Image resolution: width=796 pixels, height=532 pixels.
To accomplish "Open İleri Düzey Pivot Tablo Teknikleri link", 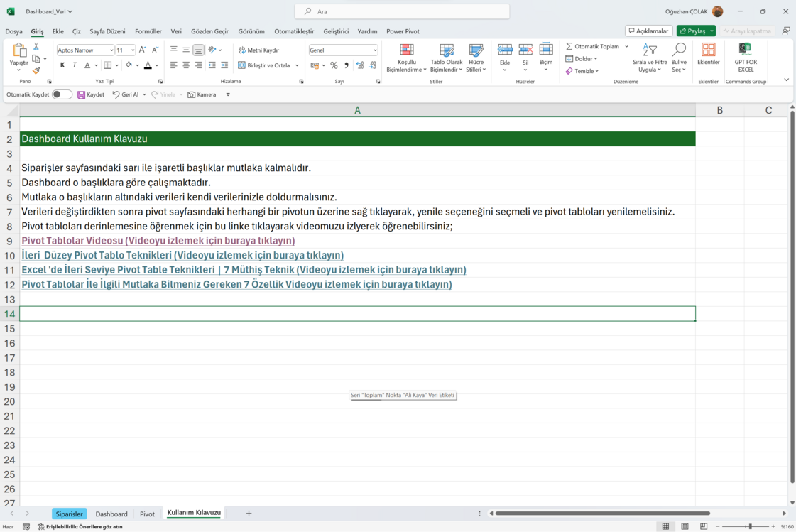I will (182, 255).
